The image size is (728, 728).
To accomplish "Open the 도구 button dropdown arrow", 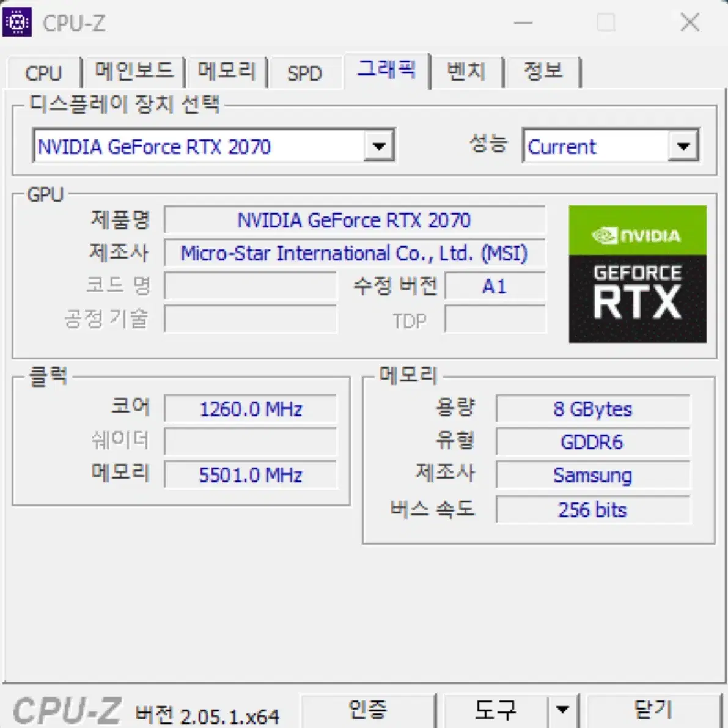I will point(563,710).
